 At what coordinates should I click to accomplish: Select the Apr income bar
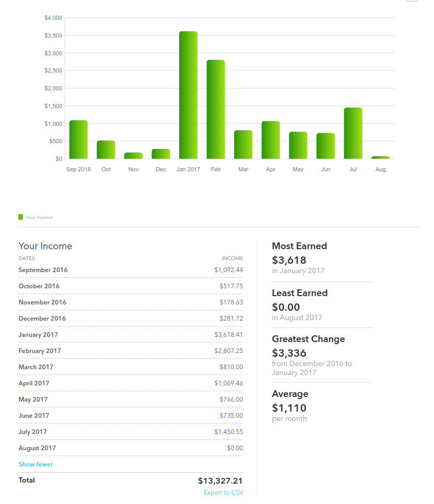271,140
